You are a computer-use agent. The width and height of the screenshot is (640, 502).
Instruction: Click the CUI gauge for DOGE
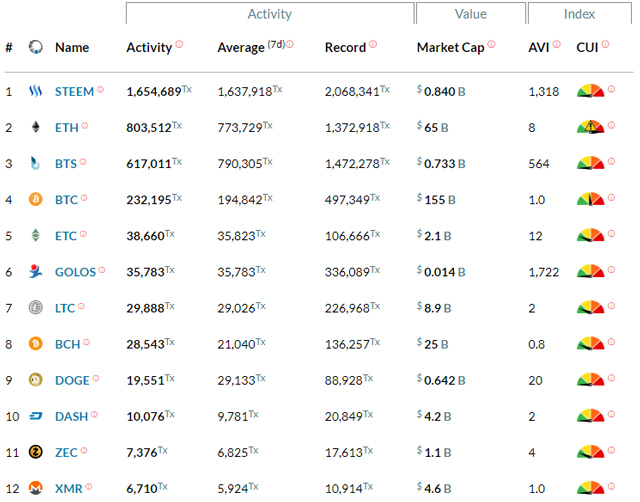click(x=590, y=379)
